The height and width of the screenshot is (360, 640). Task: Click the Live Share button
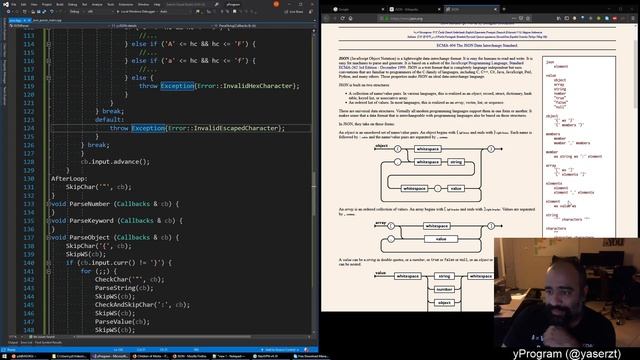pyautogui.click(x=294, y=11)
